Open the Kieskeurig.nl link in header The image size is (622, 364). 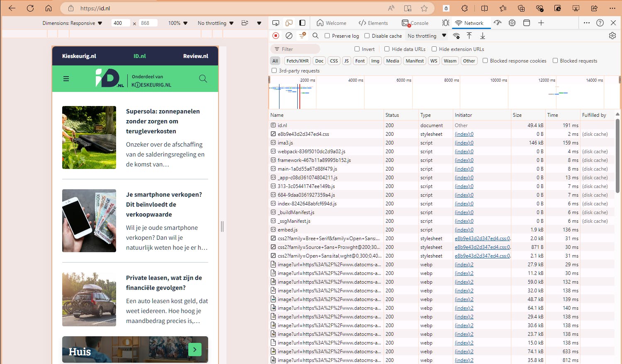pyautogui.click(x=79, y=56)
